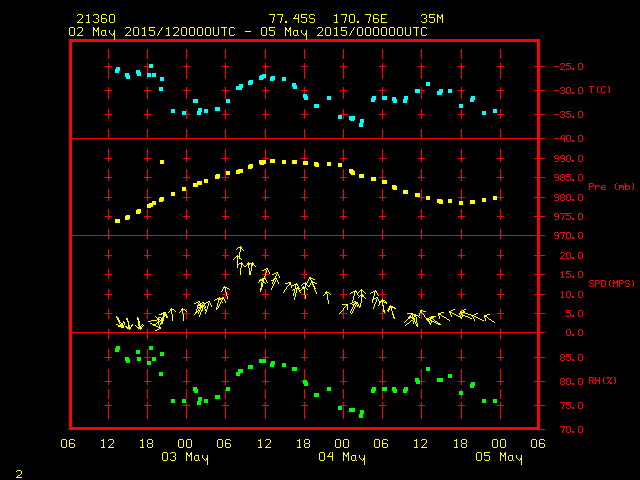Screen dimensions: 640x480
Task: Click the 15.0 wind speed axis label
Action: point(571,275)
